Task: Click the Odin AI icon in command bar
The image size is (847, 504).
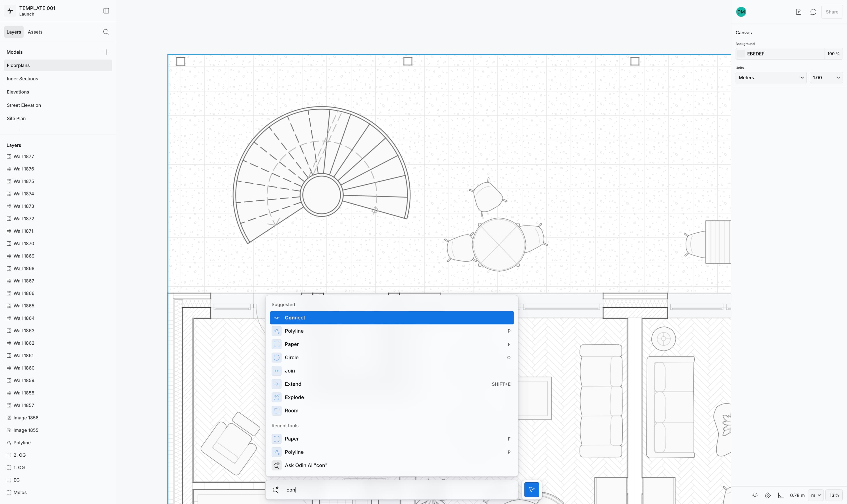Action: click(x=275, y=490)
